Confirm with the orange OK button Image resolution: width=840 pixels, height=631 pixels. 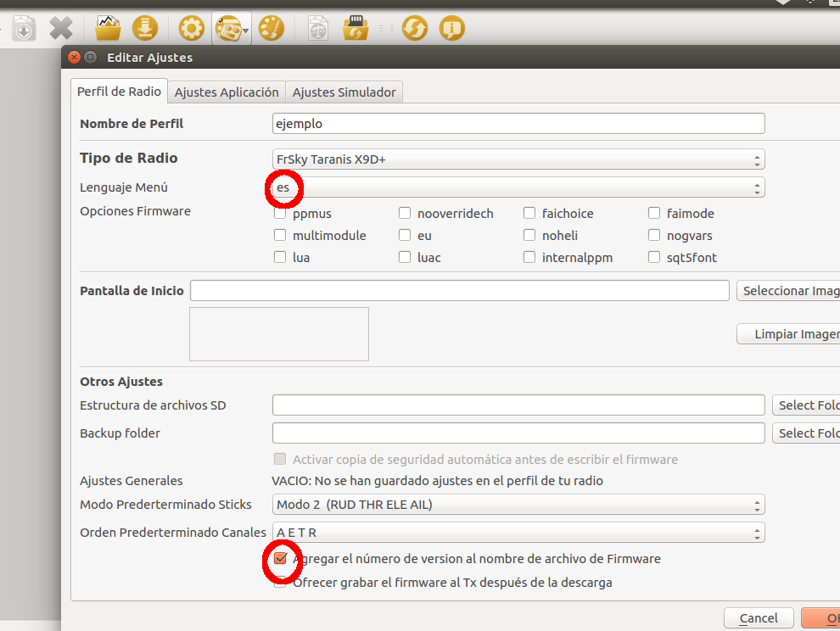tap(820, 618)
